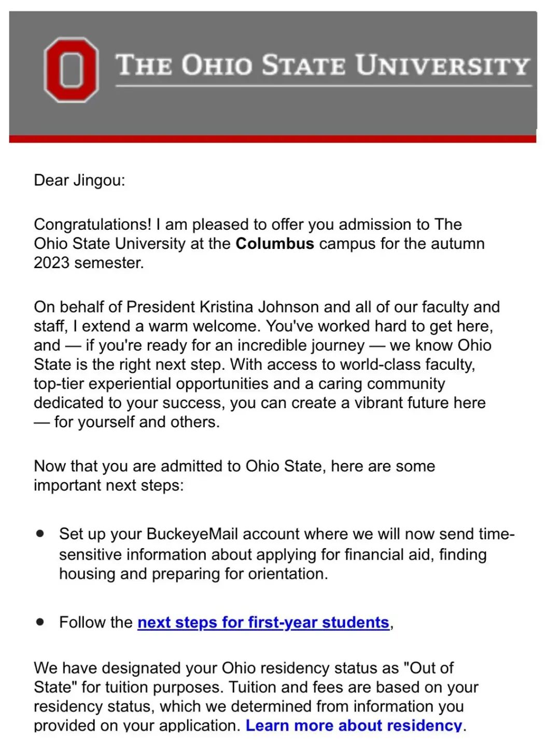Click the 2023 semester text

[x=89, y=262]
